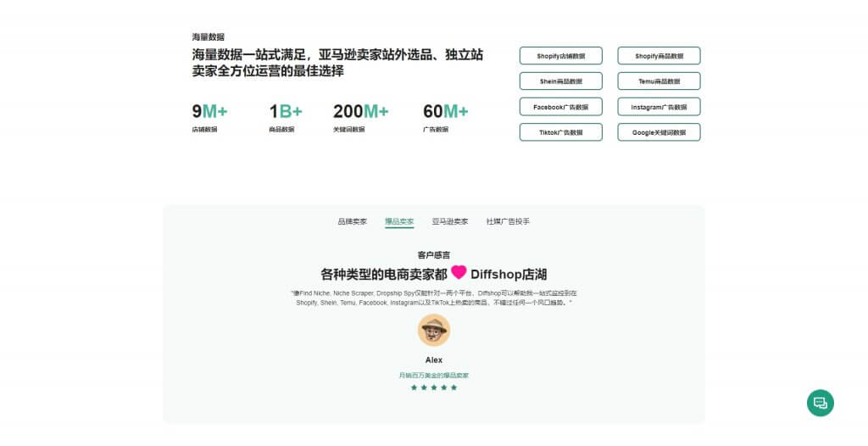Click the Instagram广告数据 button
868x446 pixels.
[x=659, y=107]
